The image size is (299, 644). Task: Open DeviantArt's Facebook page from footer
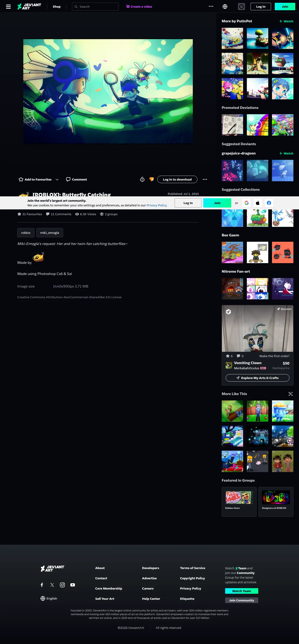tap(42, 585)
